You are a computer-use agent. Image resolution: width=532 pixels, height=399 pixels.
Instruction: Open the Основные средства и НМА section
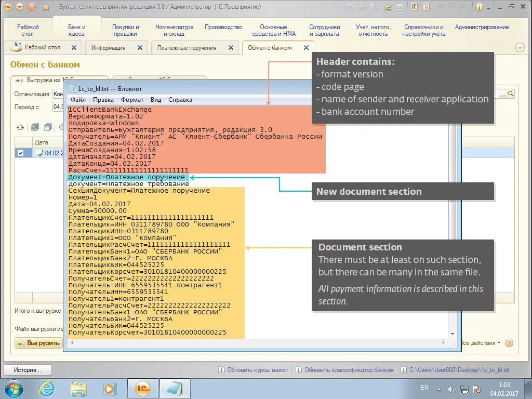pyautogui.click(x=273, y=31)
